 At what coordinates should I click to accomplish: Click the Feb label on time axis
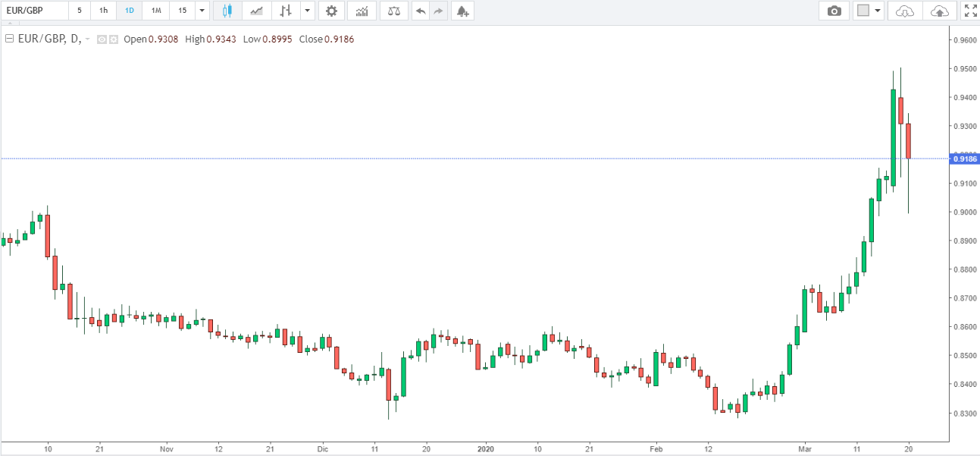(x=656, y=449)
